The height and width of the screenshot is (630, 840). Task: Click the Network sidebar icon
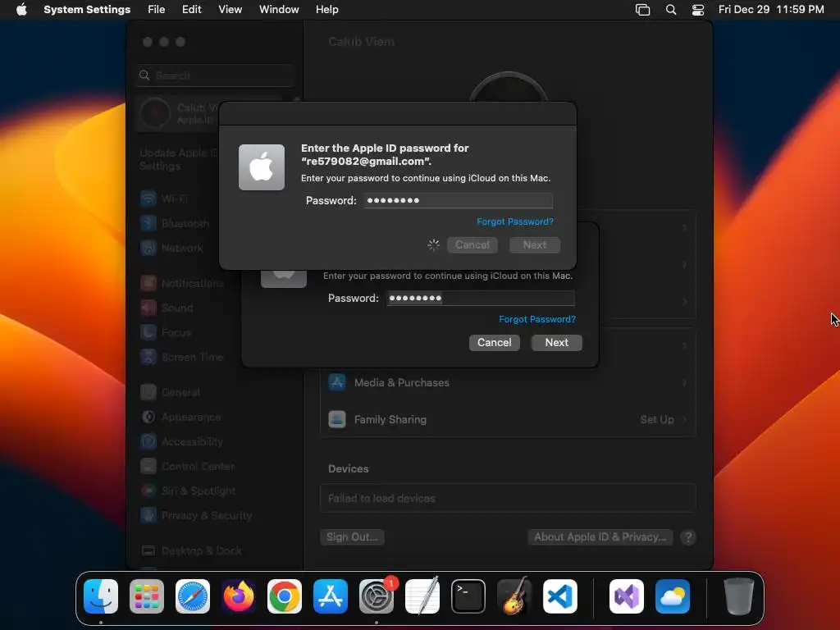pyautogui.click(x=148, y=248)
